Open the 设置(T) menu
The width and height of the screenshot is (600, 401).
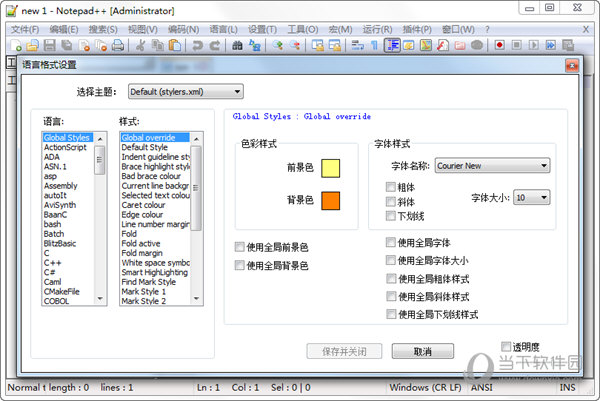pyautogui.click(x=262, y=29)
